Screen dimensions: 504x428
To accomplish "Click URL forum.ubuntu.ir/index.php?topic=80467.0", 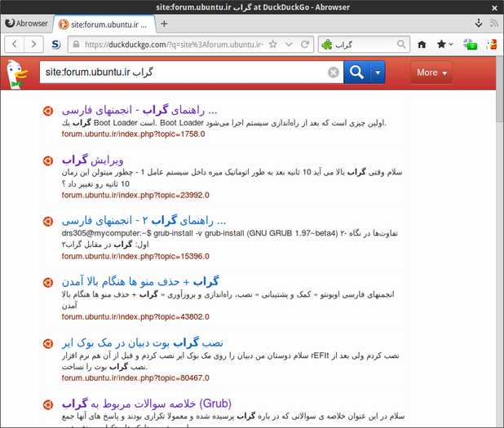I will click(x=135, y=378).
